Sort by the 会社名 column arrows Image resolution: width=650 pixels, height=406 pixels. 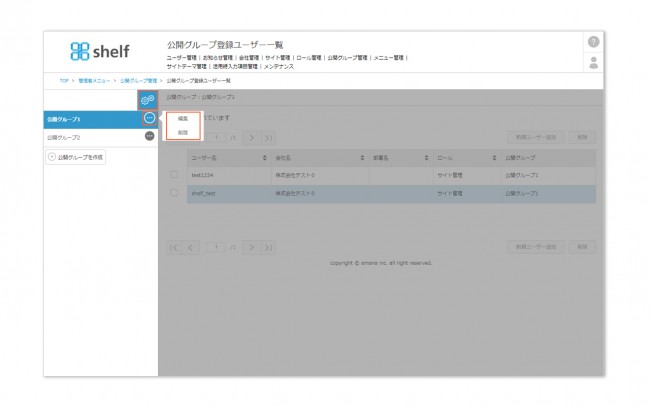pos(362,158)
